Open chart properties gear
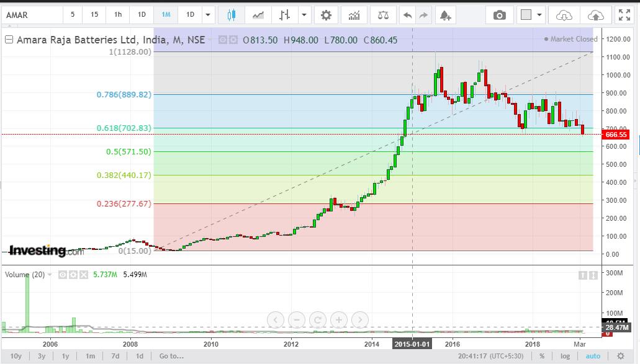 (326, 15)
